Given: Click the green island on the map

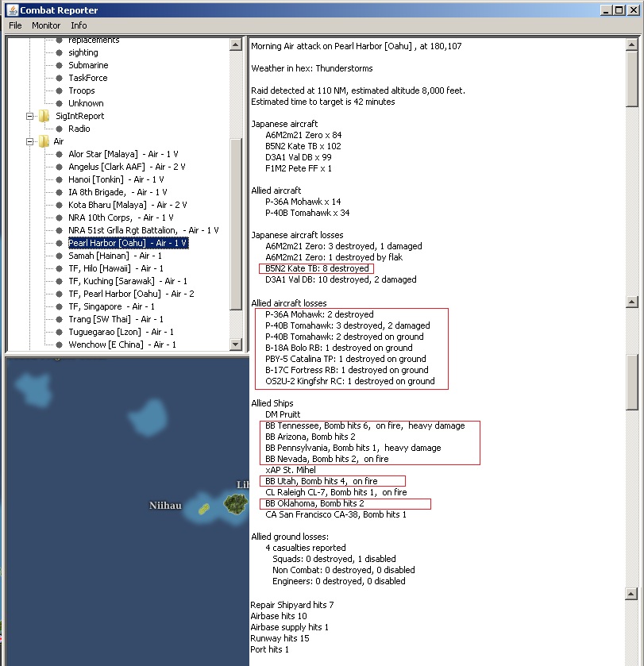Looking at the screenshot, I should click(x=236, y=504).
